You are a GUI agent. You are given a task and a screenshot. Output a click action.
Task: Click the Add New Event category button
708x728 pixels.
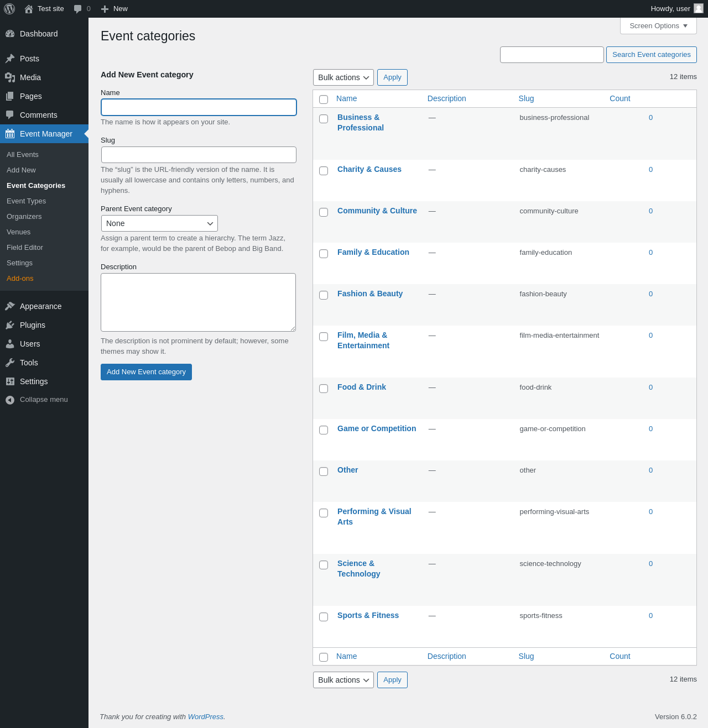click(146, 372)
